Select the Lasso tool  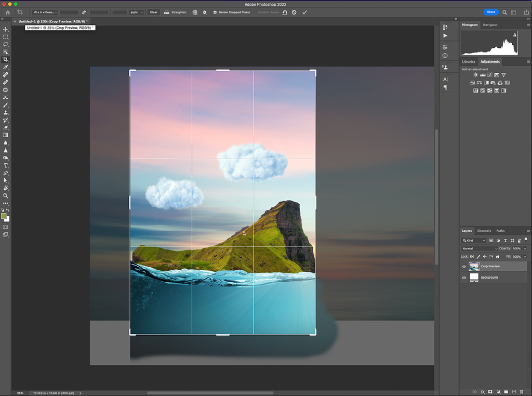(x=6, y=45)
